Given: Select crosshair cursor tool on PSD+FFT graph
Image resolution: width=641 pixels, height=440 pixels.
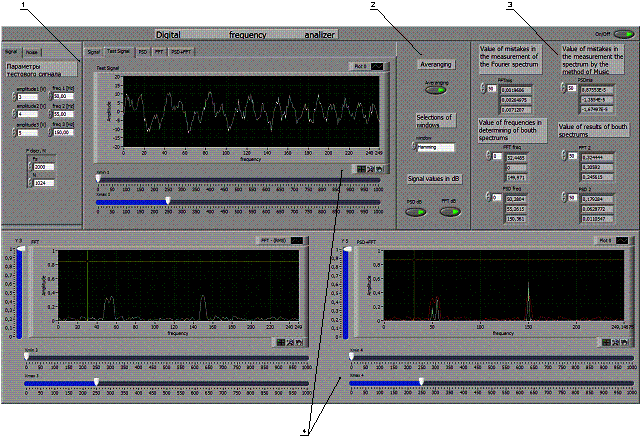Looking at the screenshot, I should click(606, 342).
